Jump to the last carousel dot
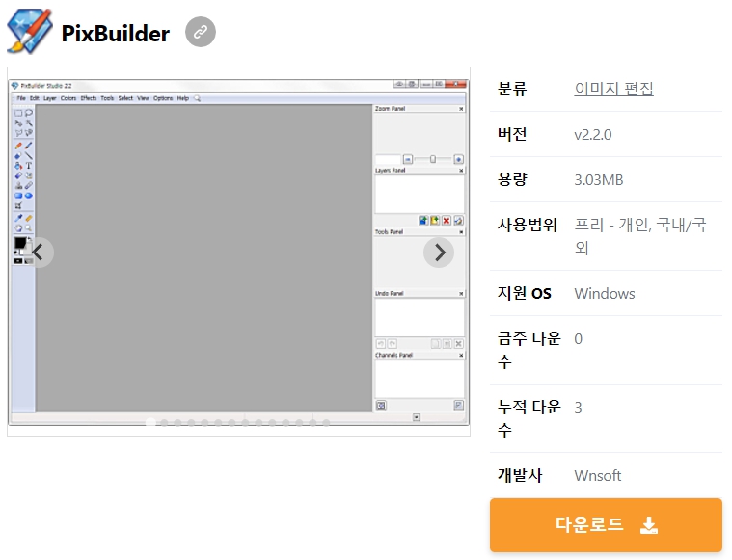The height and width of the screenshot is (560, 732). pyautogui.click(x=326, y=423)
